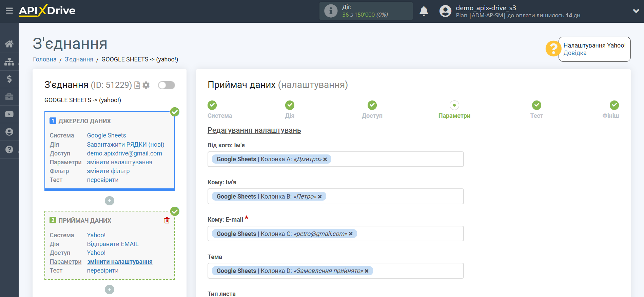Screen dimensions: 644x297
Task: Click Відправити EMAIL action link
Action: pyautogui.click(x=113, y=244)
